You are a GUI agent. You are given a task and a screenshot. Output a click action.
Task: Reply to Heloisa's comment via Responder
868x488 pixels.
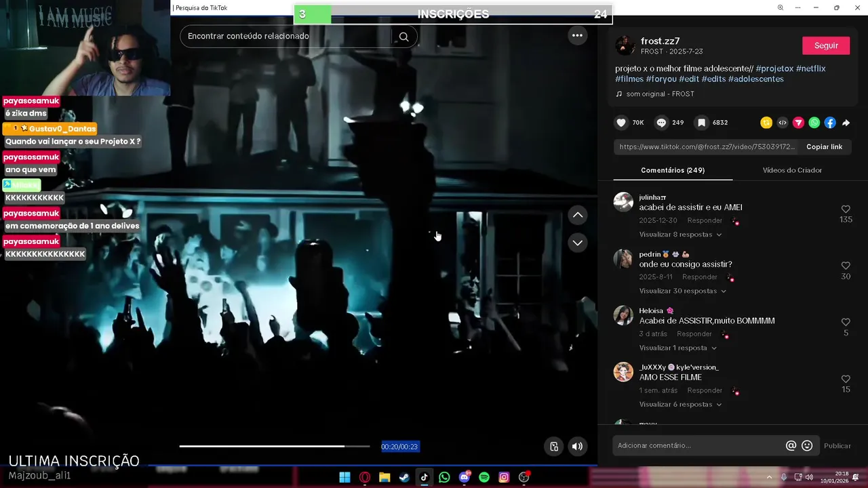coord(694,333)
